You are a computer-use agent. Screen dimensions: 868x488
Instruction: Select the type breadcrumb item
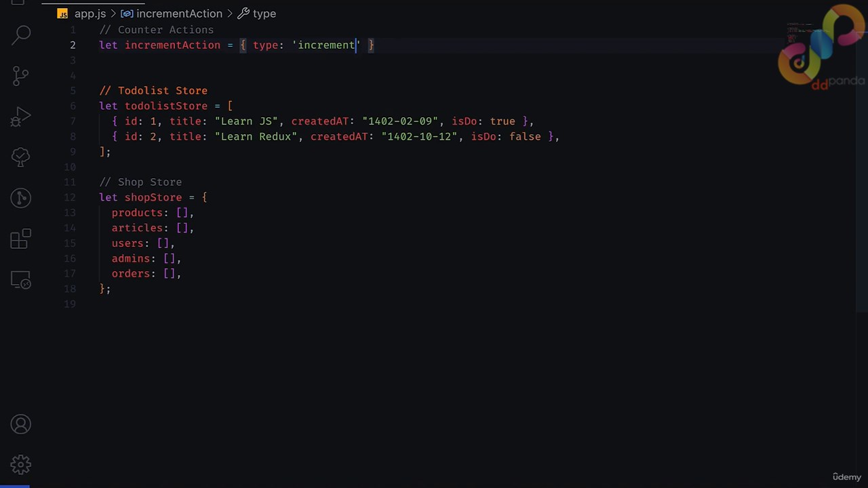264,14
